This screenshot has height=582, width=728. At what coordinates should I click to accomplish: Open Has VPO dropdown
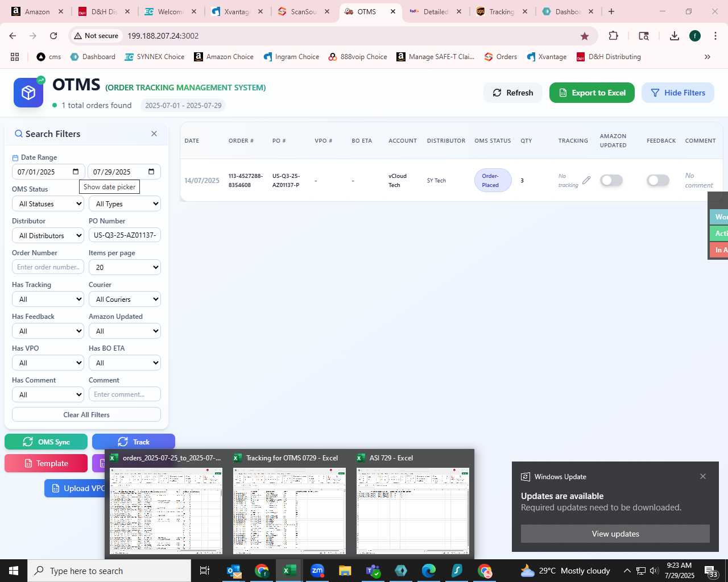(x=48, y=363)
